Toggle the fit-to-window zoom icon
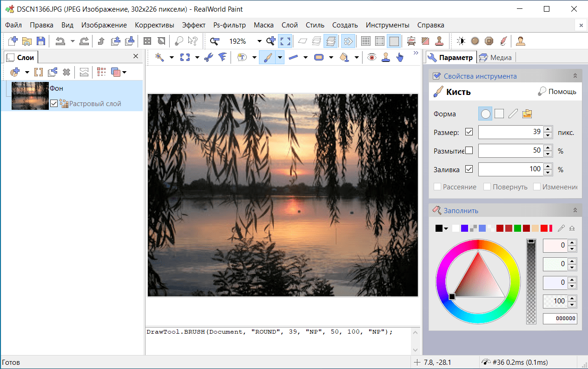The width and height of the screenshot is (588, 369). (x=285, y=41)
